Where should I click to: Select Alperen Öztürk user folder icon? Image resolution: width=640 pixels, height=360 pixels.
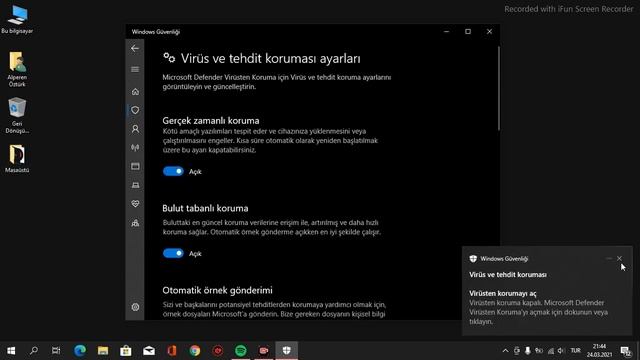coord(17,69)
